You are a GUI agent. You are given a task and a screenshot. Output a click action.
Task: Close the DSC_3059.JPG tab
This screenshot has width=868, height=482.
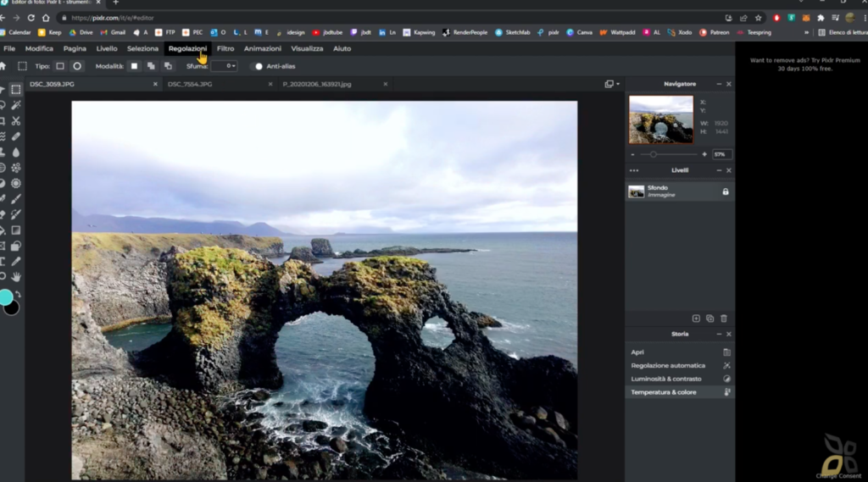point(155,84)
